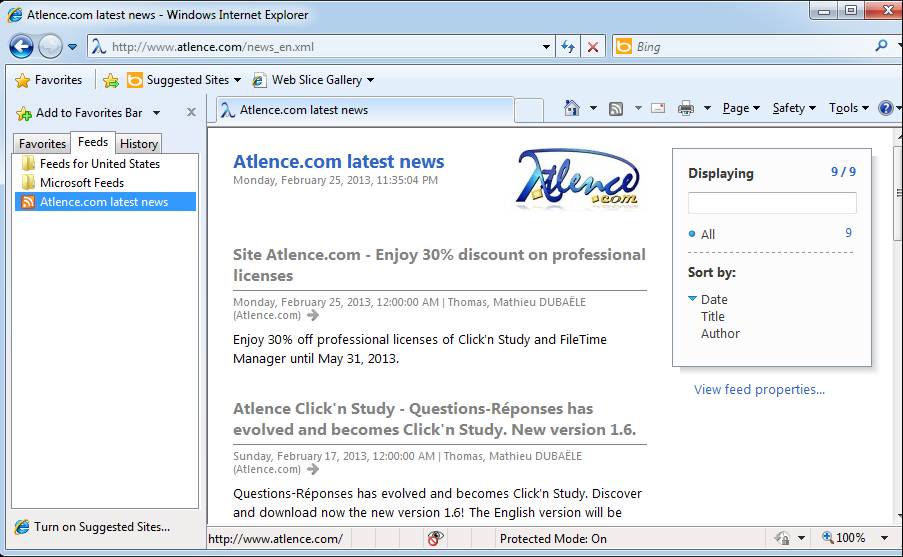
Task: Click Protected Mode: On status text
Action: (x=553, y=539)
